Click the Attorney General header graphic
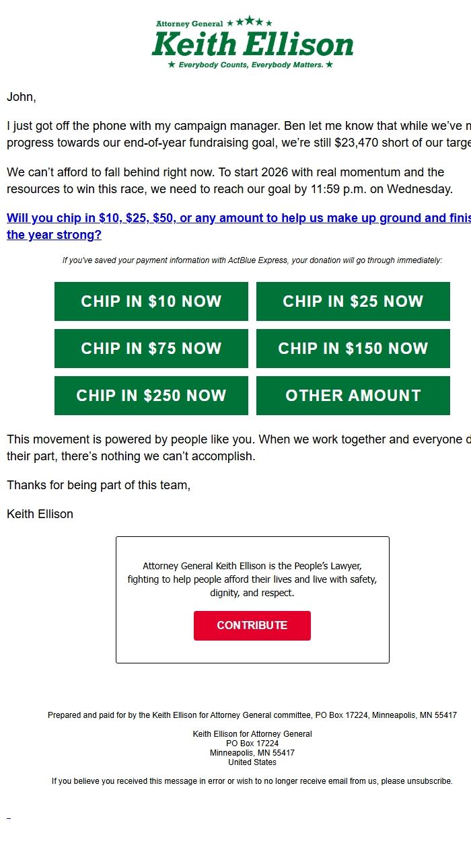471x868 pixels. (252, 42)
